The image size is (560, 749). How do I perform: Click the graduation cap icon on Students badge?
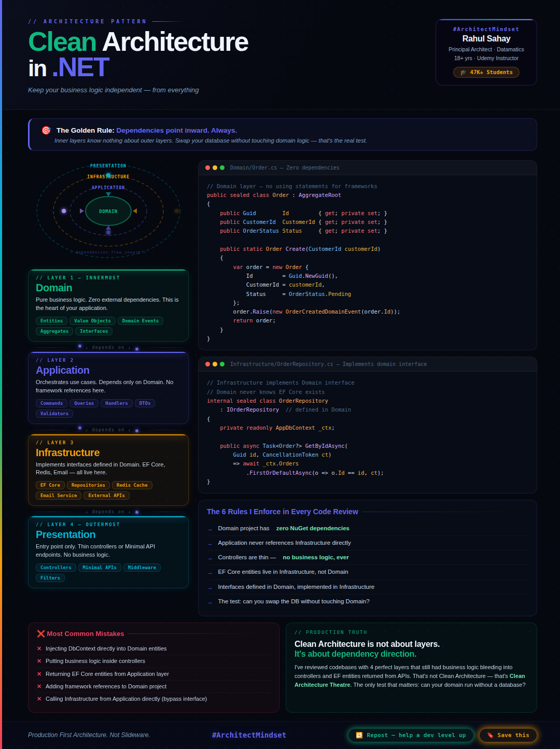pos(463,73)
